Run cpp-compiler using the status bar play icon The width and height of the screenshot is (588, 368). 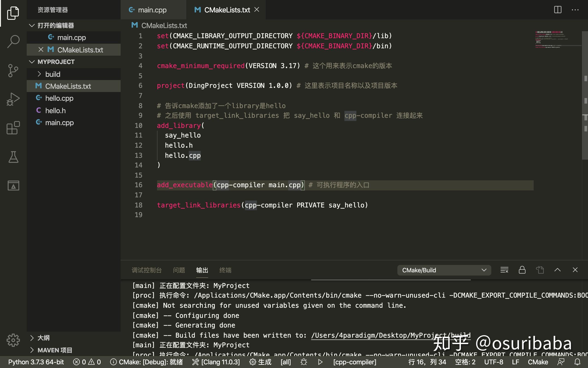[320, 362]
